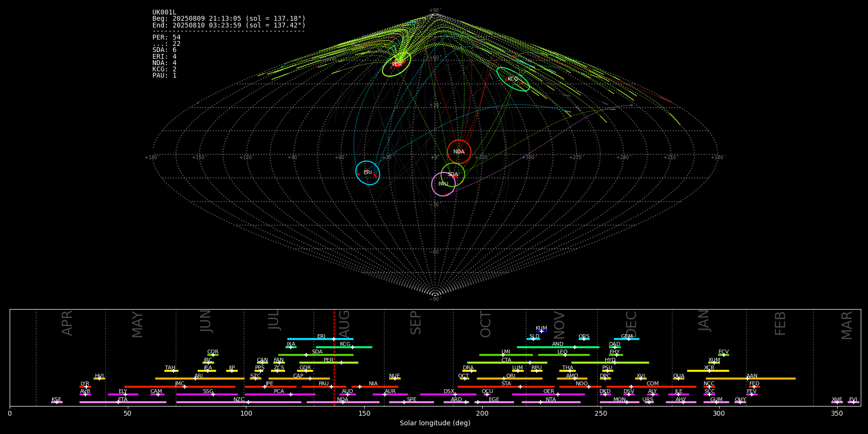
Task: Click the AND shower bar in timeline
Action: (558, 347)
